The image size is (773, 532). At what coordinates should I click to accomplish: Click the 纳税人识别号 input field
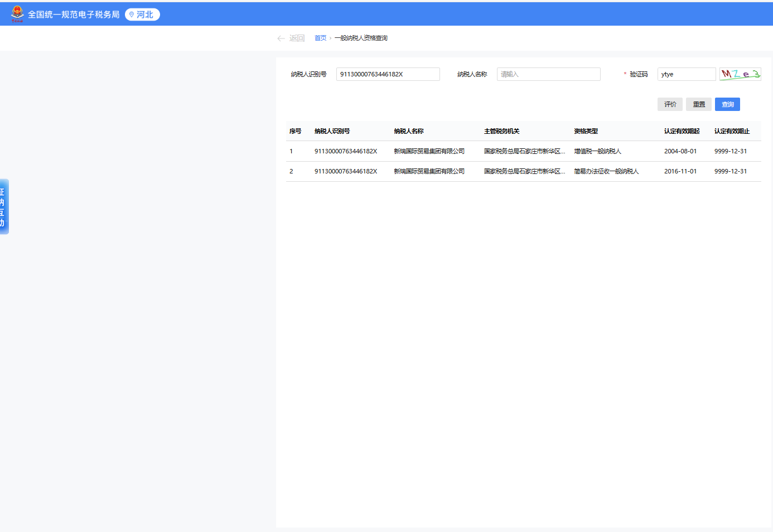click(x=388, y=74)
